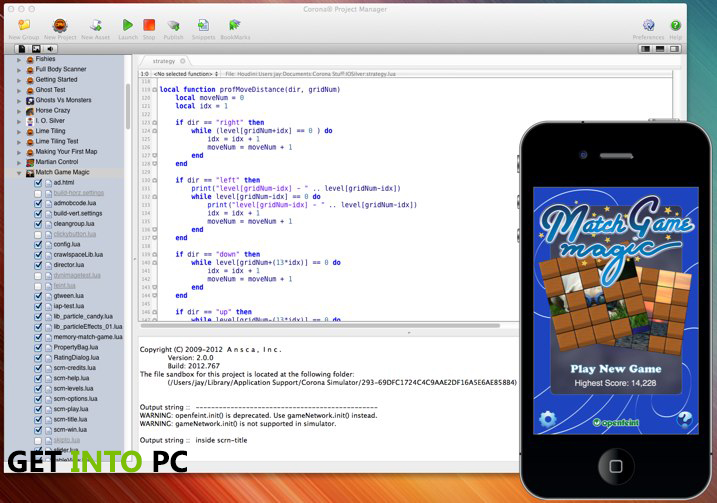The height and width of the screenshot is (503, 717).
Task: Uncheck the config.lua checkbox
Action: coord(38,245)
